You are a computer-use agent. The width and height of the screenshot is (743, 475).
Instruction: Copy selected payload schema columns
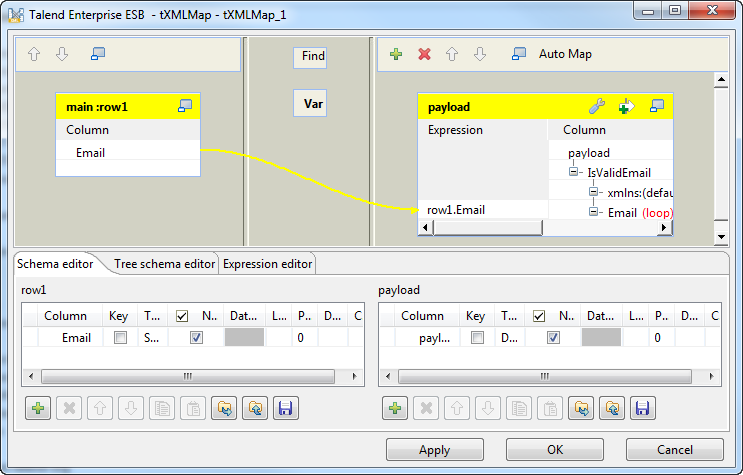pyautogui.click(x=519, y=408)
